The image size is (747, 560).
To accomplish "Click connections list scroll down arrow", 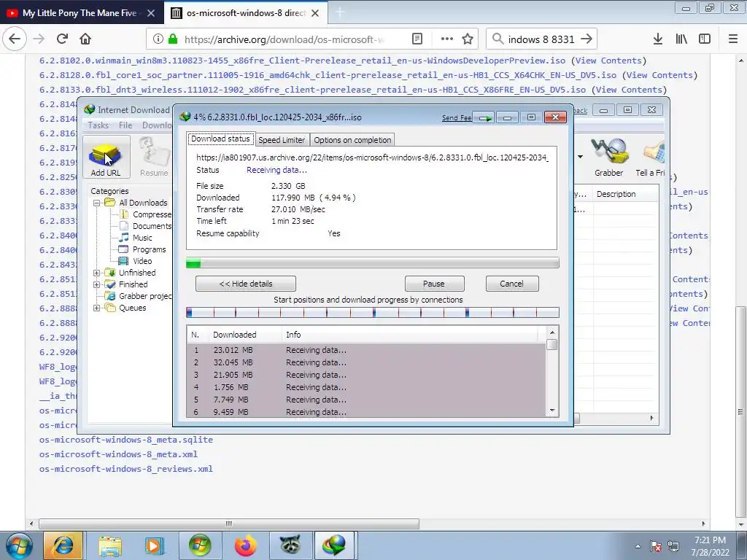I will pos(552,411).
